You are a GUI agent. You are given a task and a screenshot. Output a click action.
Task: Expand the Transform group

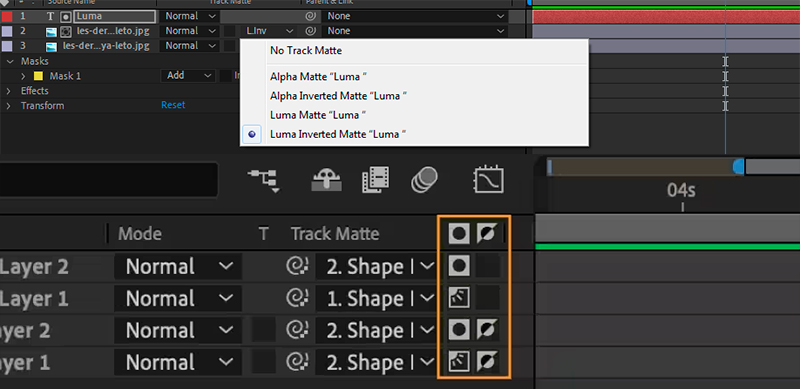tap(9, 106)
